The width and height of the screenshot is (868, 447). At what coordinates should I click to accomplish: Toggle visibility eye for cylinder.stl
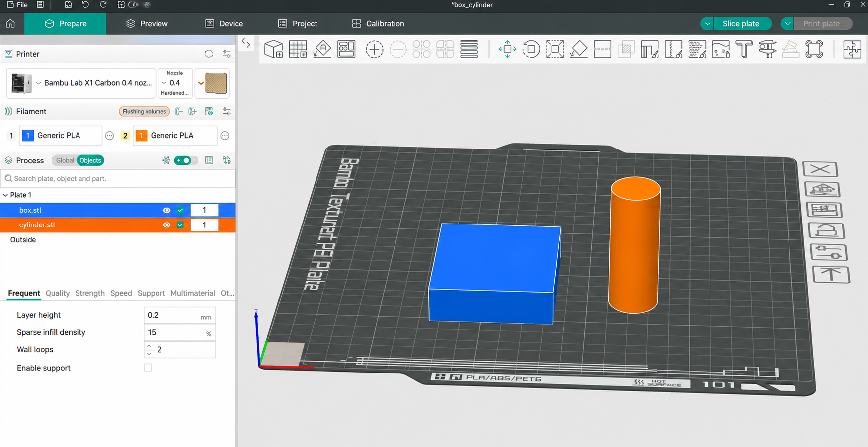click(x=167, y=225)
